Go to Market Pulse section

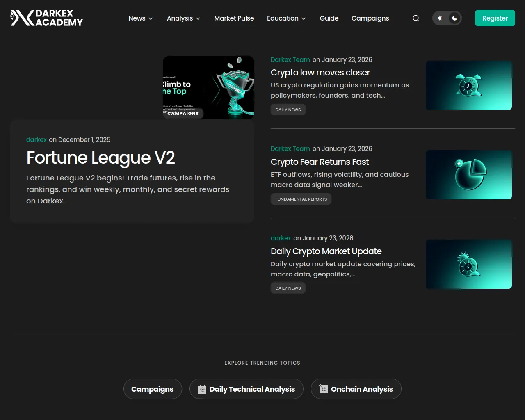pyautogui.click(x=234, y=18)
